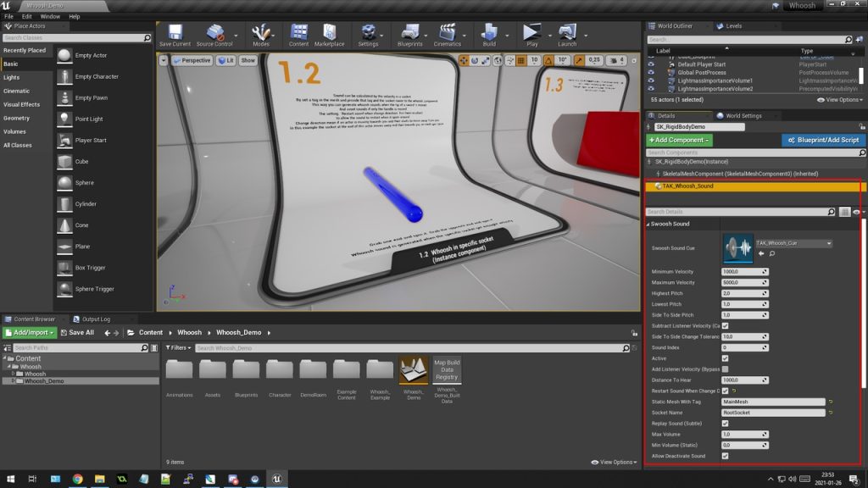Uncheck the Active checkbox
Image resolution: width=868 pixels, height=488 pixels.
725,358
